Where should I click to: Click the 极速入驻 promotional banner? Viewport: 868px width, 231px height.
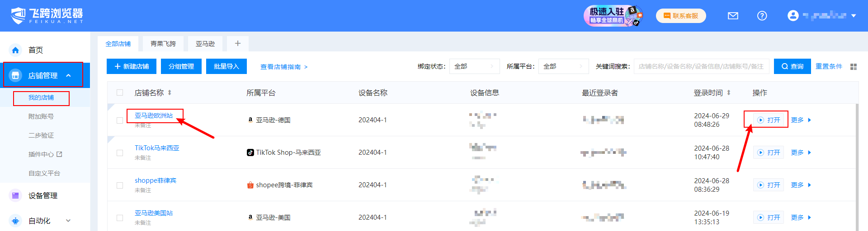point(613,16)
